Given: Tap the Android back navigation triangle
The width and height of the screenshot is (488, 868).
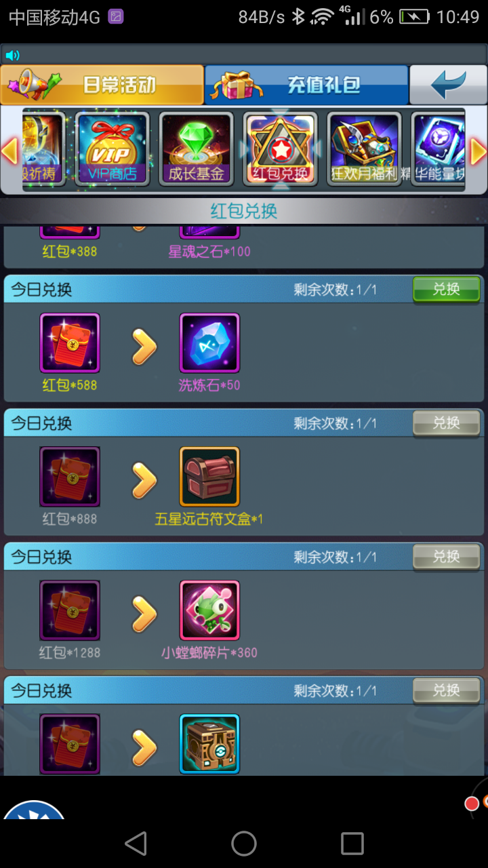Looking at the screenshot, I should pos(136,844).
